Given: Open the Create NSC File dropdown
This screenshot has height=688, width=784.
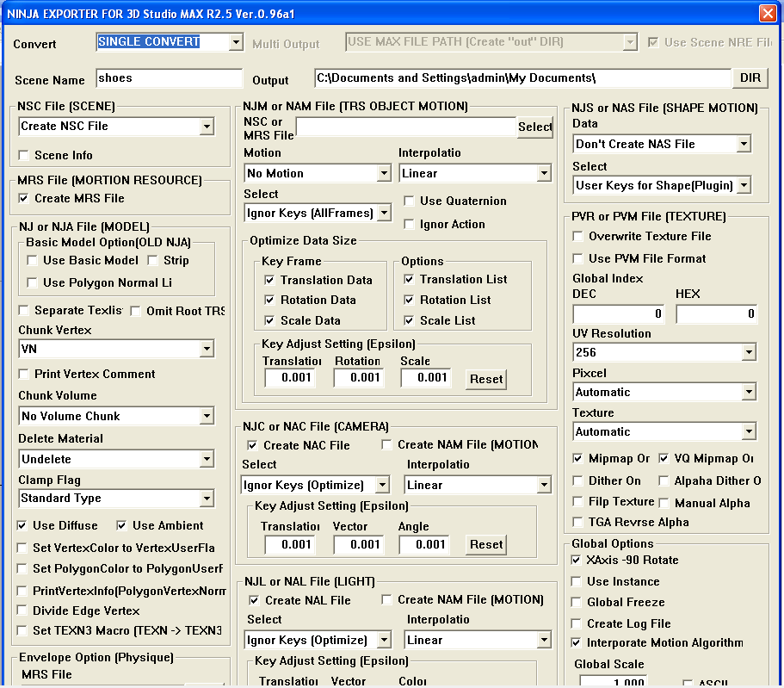Looking at the screenshot, I should (x=116, y=126).
